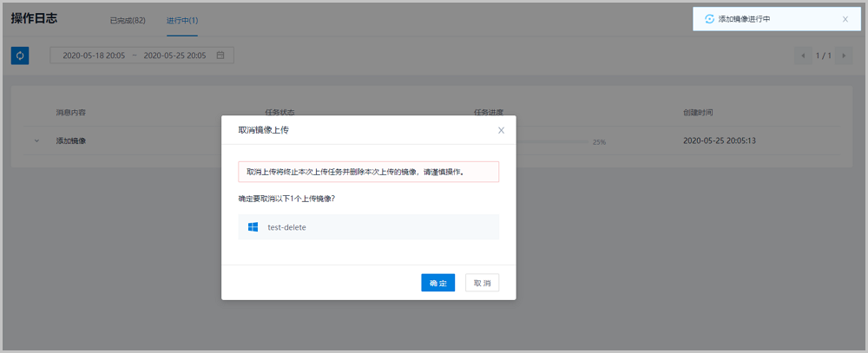The image size is (868, 353).
Task: Click the end date 2020-05-25 20:05 field
Action: (x=174, y=56)
